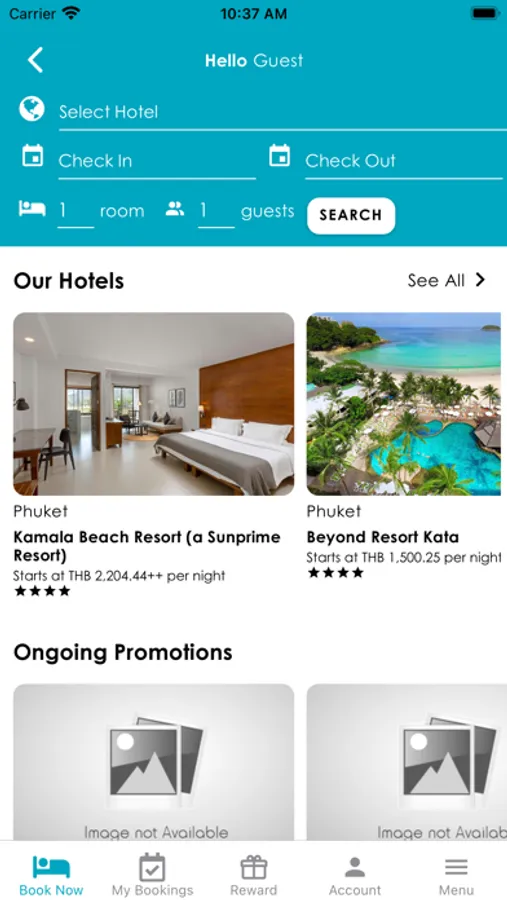Tap the bed icon next to room count
Viewport: 507px width, 900px height.
click(x=32, y=208)
